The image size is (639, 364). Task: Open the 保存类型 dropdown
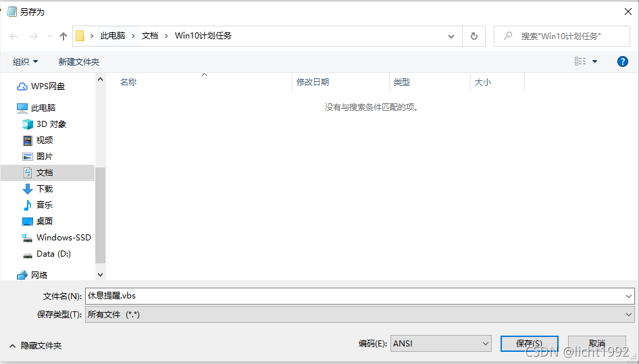coord(360,314)
